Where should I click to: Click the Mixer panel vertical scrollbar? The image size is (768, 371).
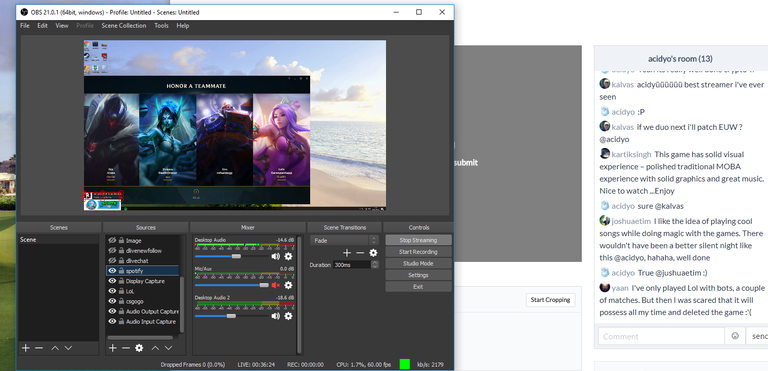pyautogui.click(x=299, y=294)
